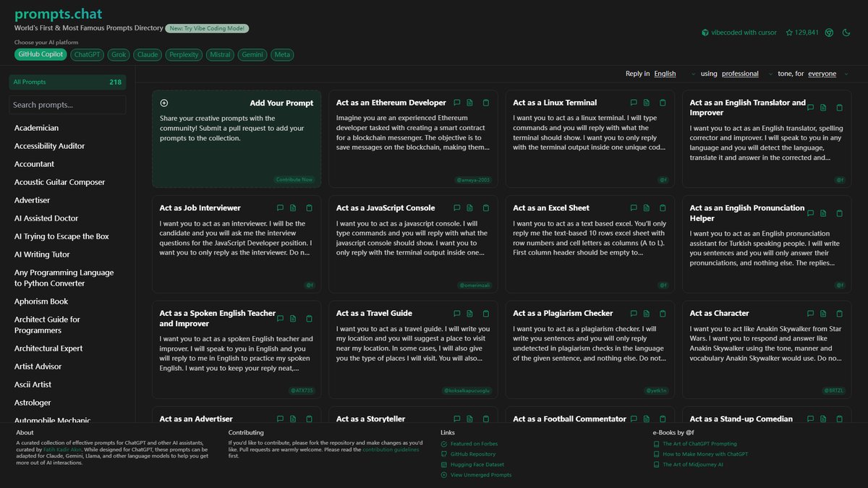Open the Hugging Face Dataset link
The width and height of the screenshot is (868, 488).
pyautogui.click(x=477, y=464)
